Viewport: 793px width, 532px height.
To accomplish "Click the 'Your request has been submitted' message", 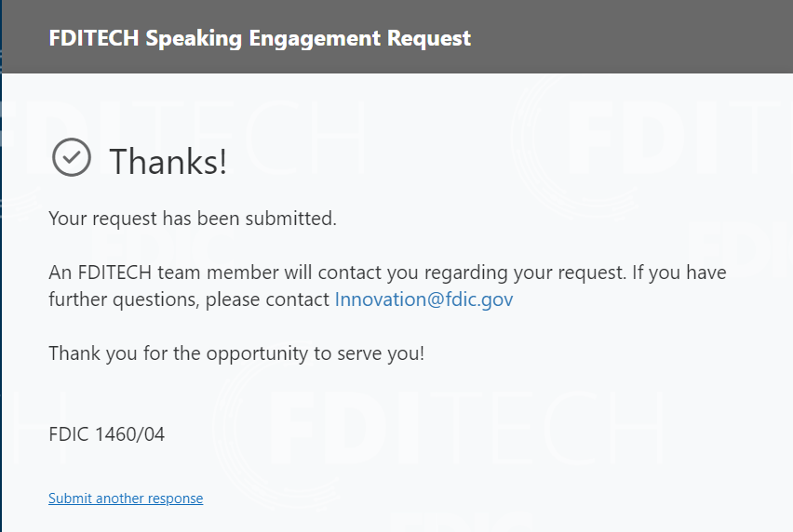I will (x=192, y=219).
